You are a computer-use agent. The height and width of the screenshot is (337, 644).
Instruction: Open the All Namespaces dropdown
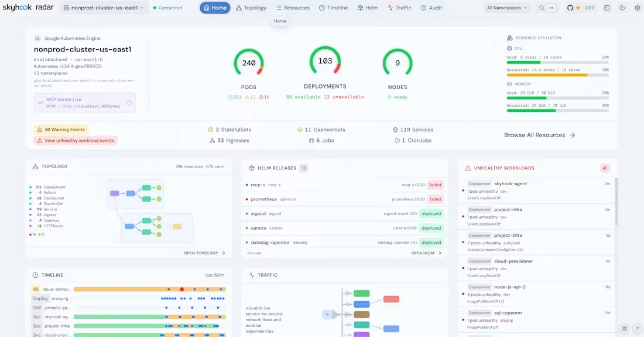point(507,8)
